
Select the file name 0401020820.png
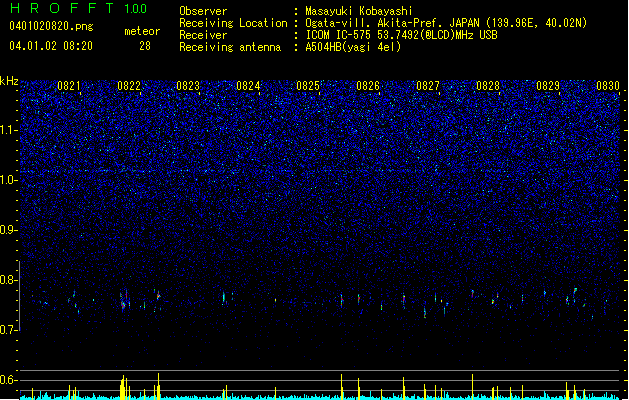pos(51,26)
